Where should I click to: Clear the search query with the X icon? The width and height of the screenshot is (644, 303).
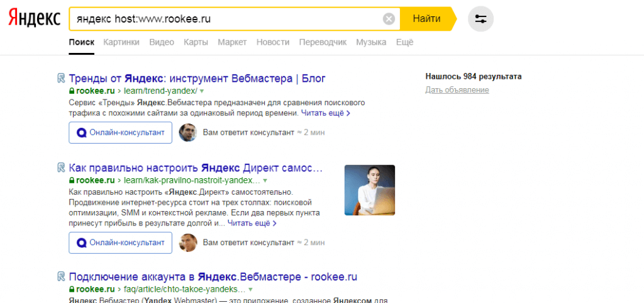[389, 19]
